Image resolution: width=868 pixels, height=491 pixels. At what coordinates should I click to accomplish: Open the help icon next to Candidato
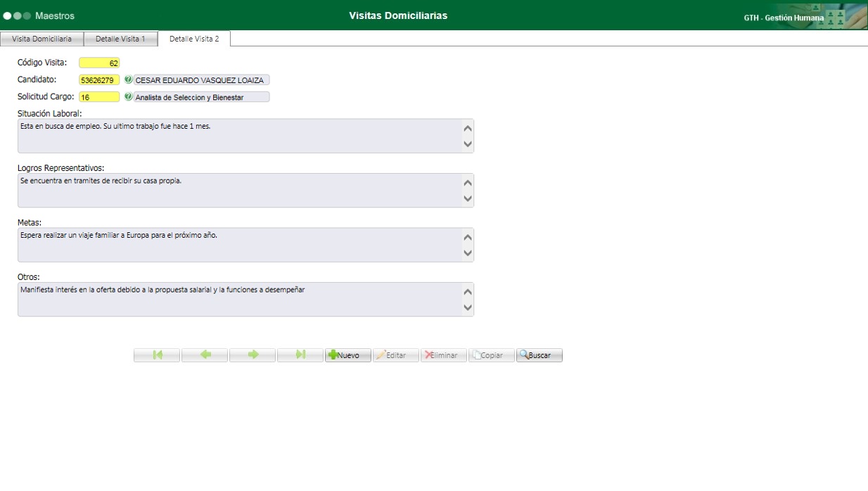click(x=128, y=79)
